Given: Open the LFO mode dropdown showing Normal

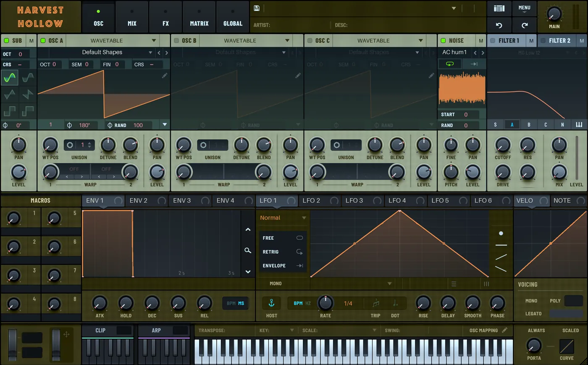Looking at the screenshot, I should (283, 218).
